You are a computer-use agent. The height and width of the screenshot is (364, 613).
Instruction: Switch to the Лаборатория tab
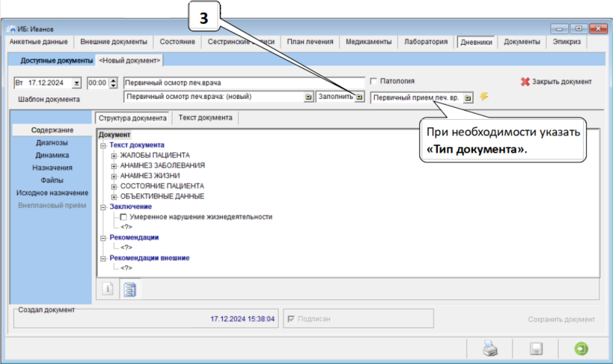click(425, 42)
